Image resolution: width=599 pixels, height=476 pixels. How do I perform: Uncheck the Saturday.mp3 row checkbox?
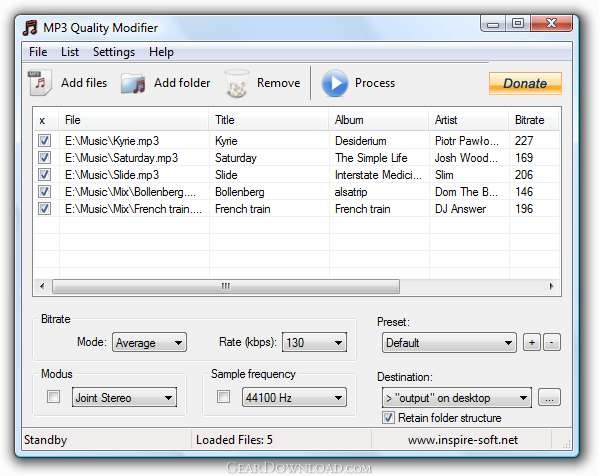point(44,157)
